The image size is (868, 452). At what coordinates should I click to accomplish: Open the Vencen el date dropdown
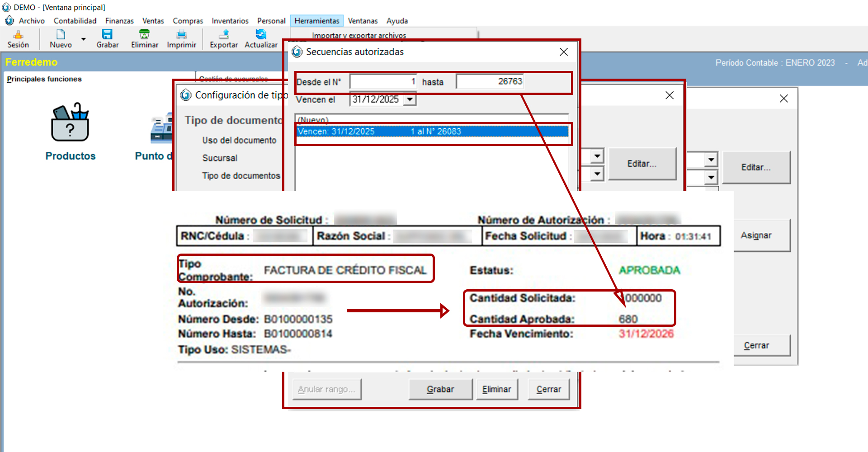410,99
